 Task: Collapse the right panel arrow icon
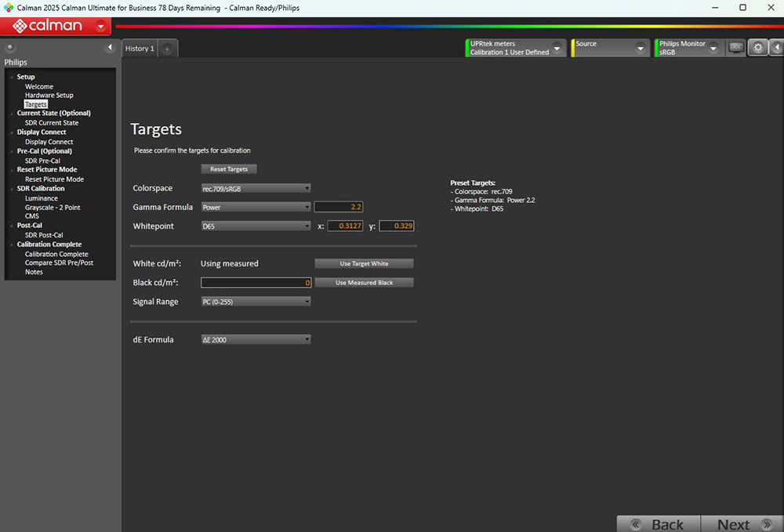click(775, 48)
